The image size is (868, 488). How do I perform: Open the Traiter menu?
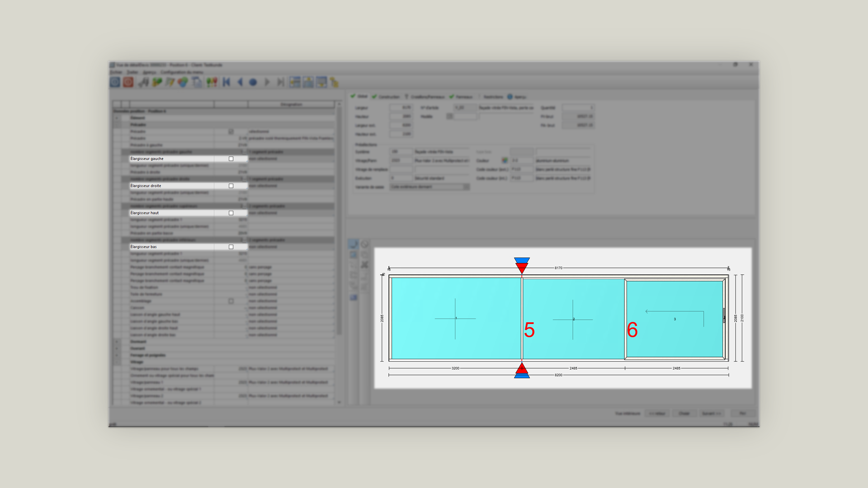[132, 72]
